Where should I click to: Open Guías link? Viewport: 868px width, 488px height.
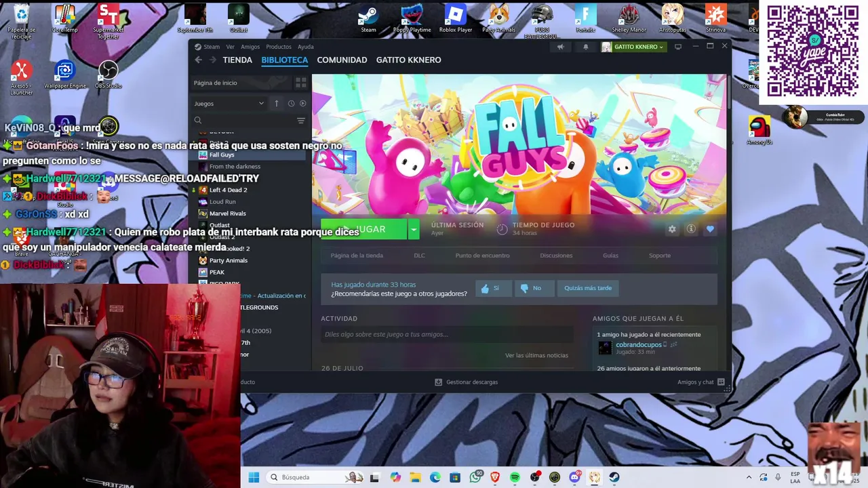(610, 256)
